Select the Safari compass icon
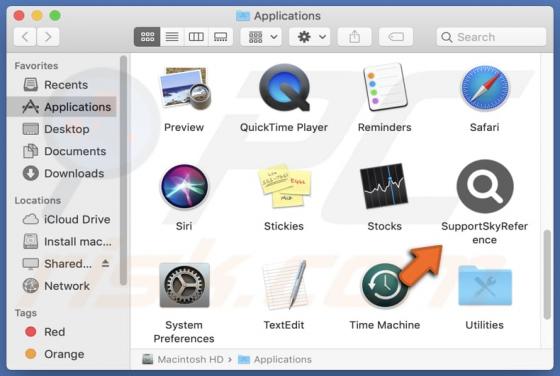Screen dimensions: 560x376 485,88
